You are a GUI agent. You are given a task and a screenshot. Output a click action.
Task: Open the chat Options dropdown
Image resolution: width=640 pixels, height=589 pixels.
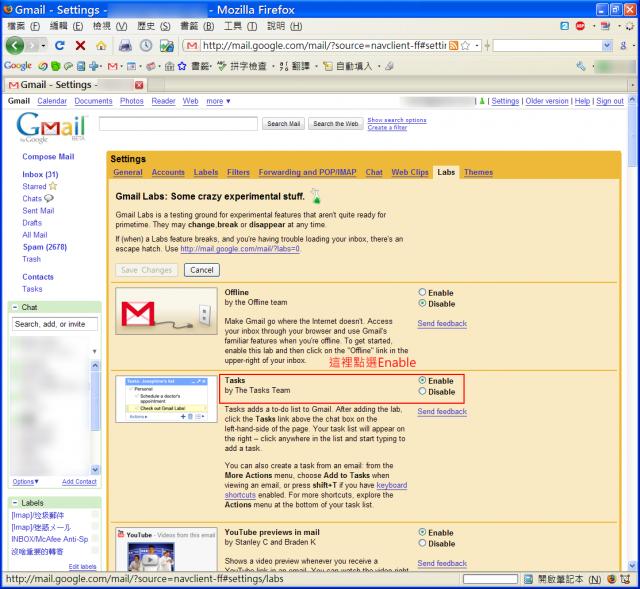tap(25, 482)
